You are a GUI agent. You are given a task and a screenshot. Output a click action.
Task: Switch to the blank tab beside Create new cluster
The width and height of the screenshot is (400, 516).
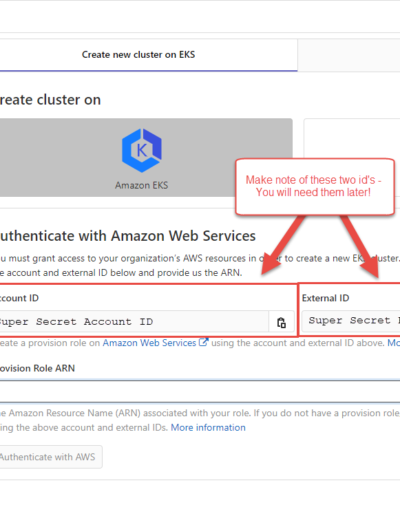[x=349, y=55]
